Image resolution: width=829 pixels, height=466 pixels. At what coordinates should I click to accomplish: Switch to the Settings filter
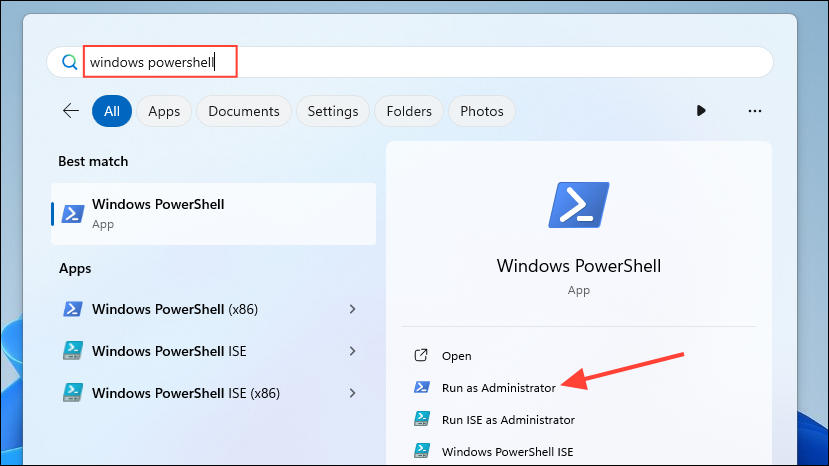(x=333, y=111)
